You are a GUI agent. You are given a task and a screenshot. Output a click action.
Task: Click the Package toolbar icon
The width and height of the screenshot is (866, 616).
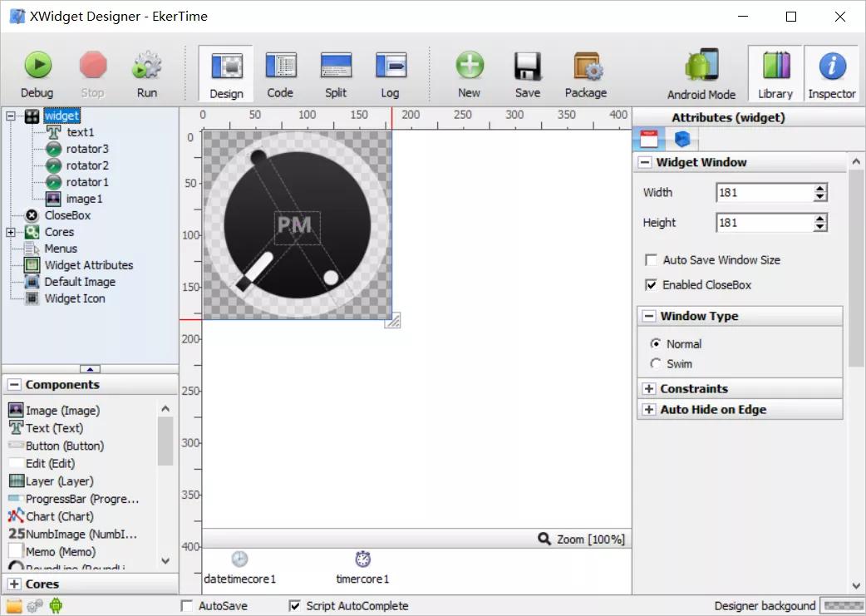(x=586, y=67)
